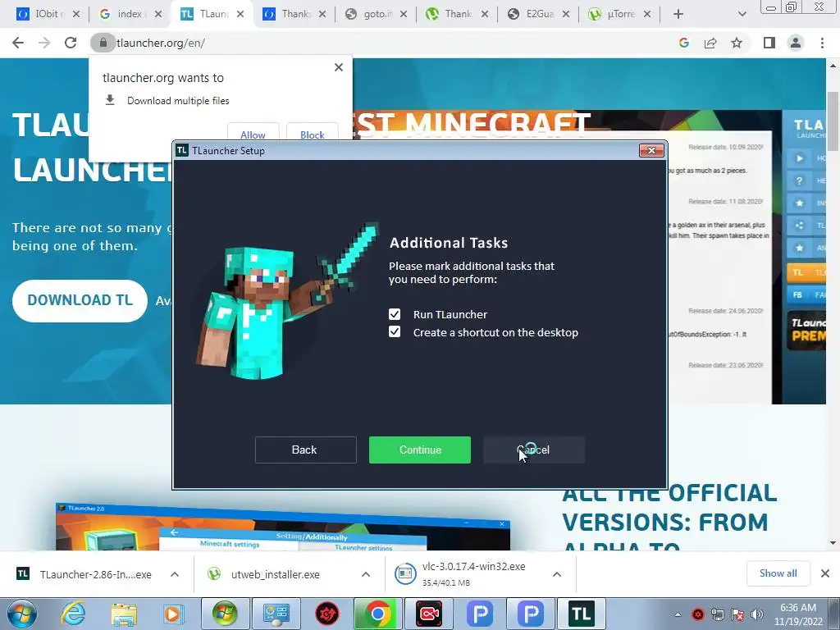This screenshot has width=840, height=630.
Task: Click the Google icon in address bar
Action: click(683, 43)
